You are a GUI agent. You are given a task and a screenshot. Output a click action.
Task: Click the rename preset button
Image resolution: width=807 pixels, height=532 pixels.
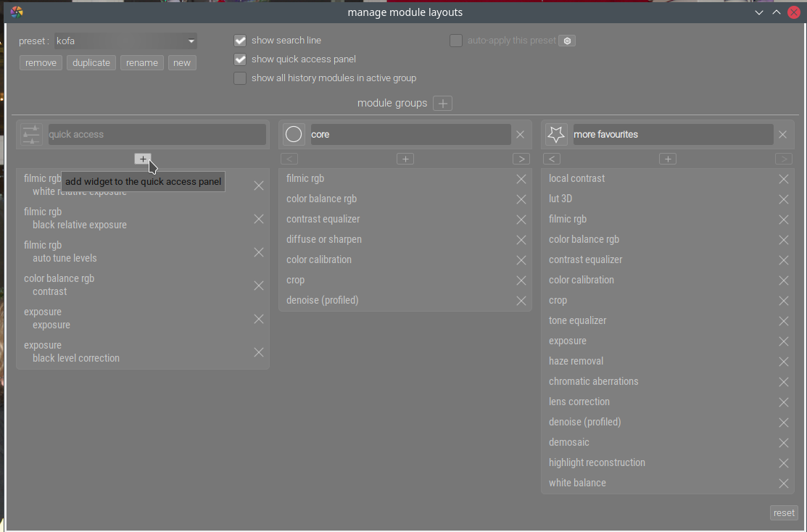[142, 63]
